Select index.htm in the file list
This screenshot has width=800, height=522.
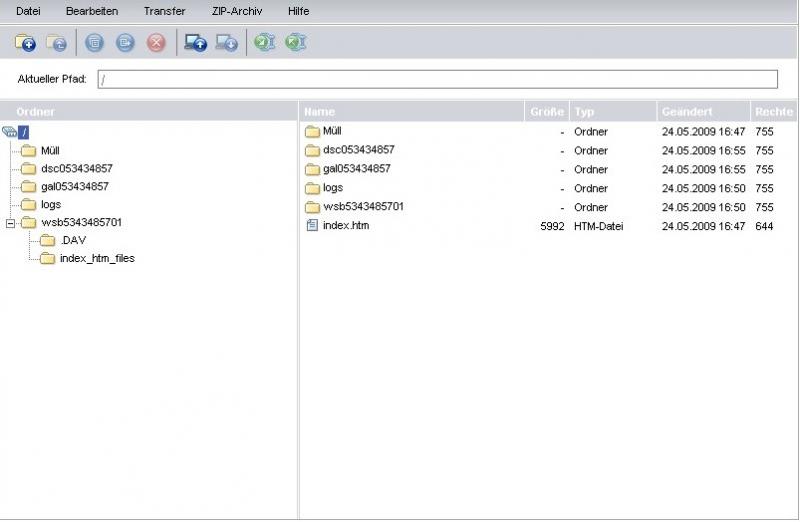pyautogui.click(x=345, y=226)
